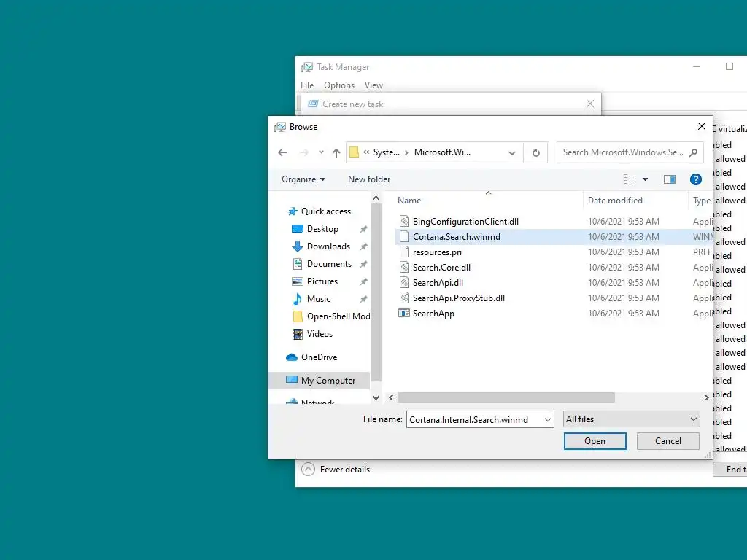Select My Computer in navigation pane
The image size is (747, 560).
pyautogui.click(x=328, y=381)
